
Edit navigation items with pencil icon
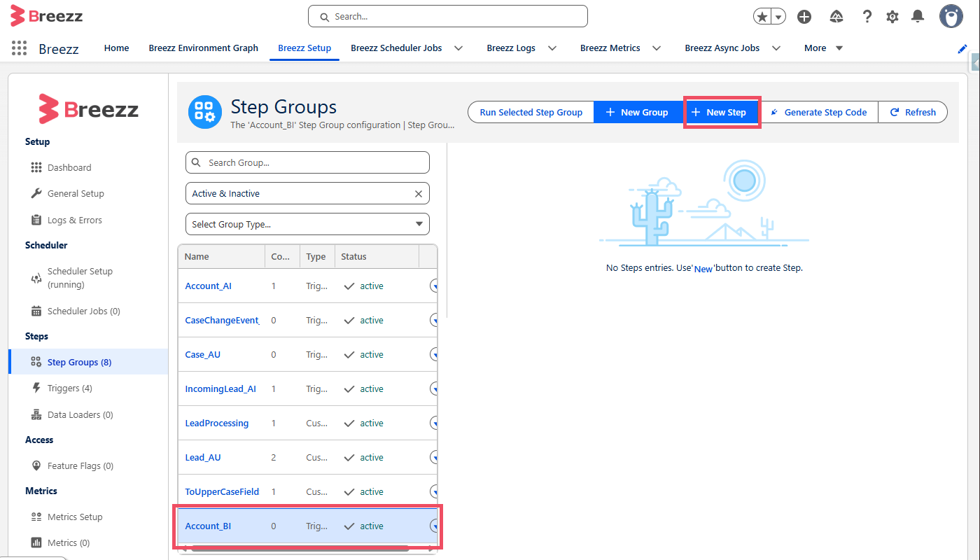click(962, 48)
